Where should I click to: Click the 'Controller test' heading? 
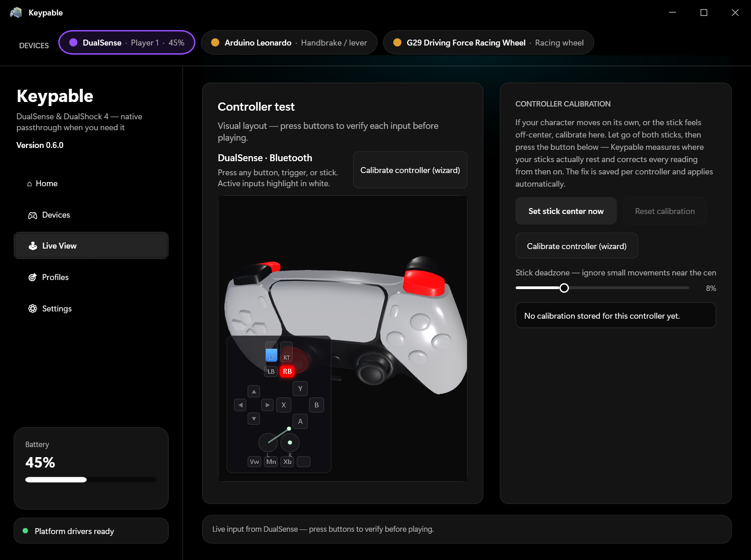256,107
